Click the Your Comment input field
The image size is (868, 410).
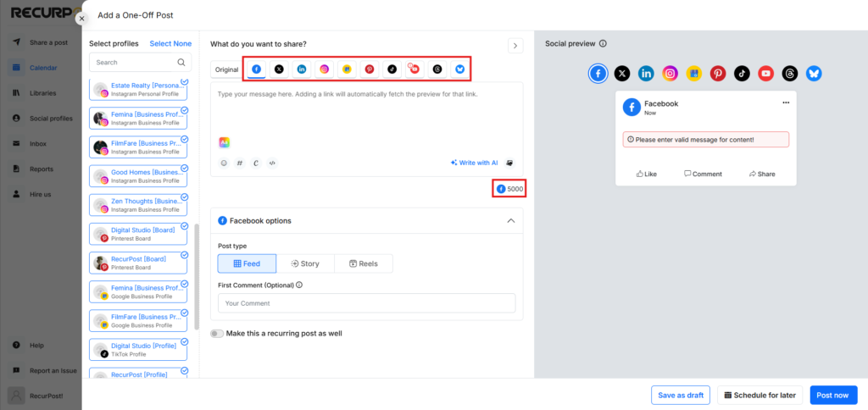366,303
